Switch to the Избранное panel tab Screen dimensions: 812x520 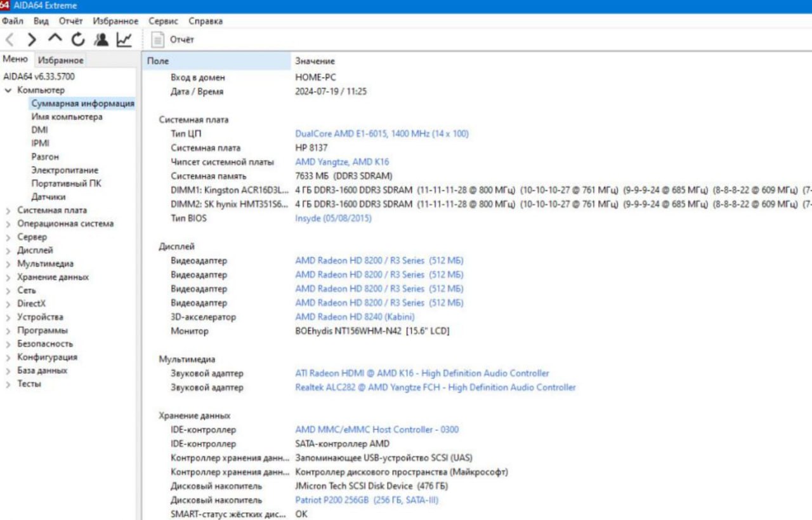[61, 60]
